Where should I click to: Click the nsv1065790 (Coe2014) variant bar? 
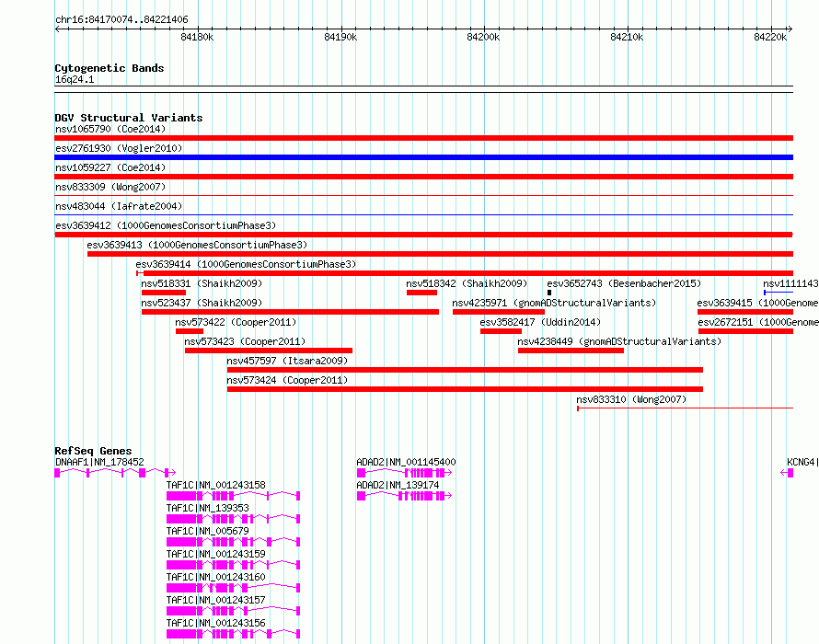click(x=423, y=138)
